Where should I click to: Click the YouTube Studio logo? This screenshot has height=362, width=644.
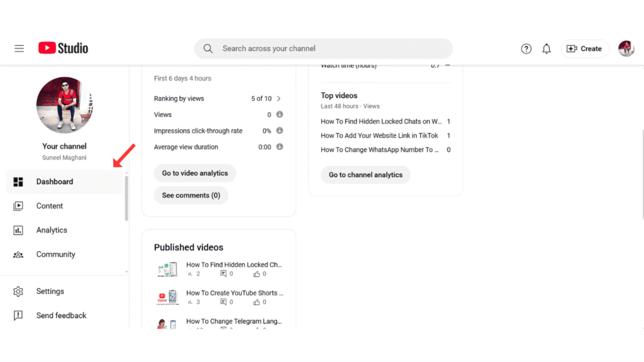point(62,48)
